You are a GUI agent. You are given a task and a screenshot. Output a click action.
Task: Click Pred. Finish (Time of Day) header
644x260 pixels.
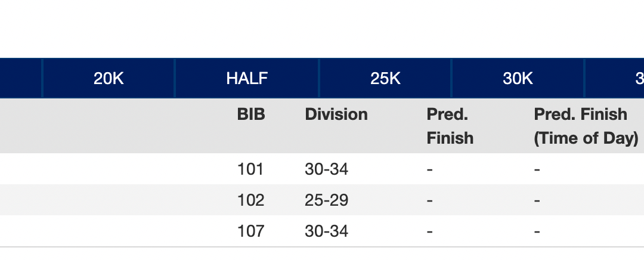point(586,126)
